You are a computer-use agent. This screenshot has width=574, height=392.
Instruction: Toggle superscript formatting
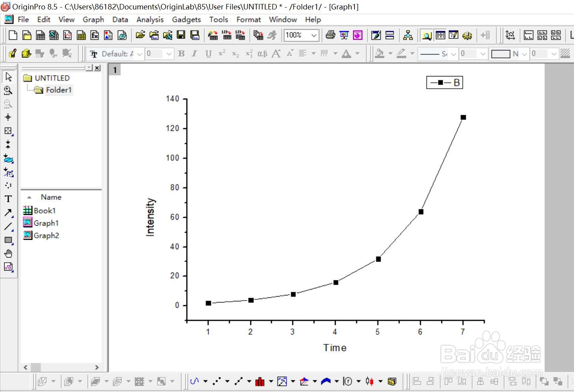222,54
